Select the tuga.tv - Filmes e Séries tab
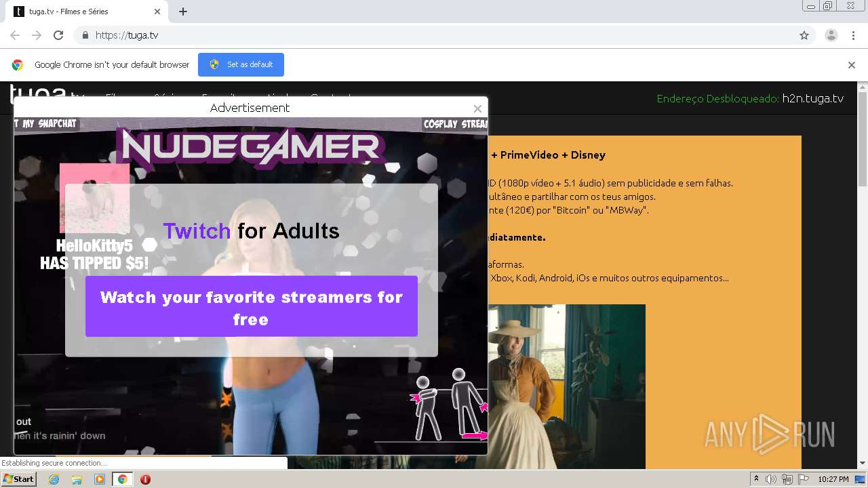Viewport: 868px width, 488px height. (86, 12)
